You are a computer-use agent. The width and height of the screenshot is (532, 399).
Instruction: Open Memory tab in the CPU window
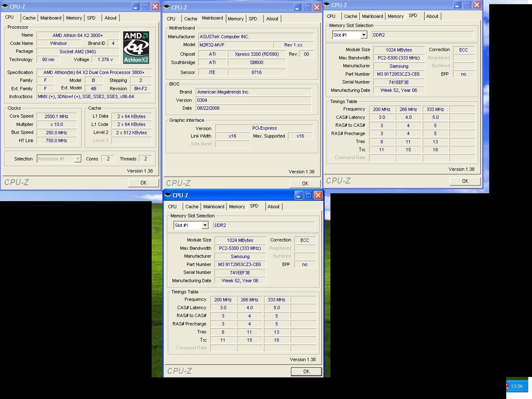coord(74,18)
